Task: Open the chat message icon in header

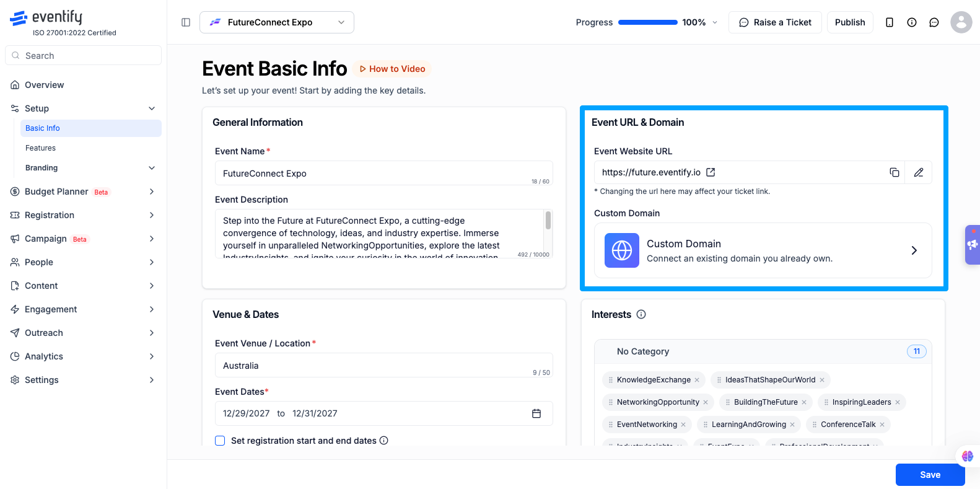Action: (934, 22)
